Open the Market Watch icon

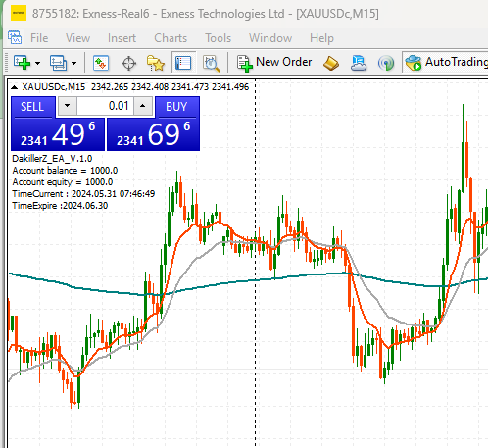(101, 62)
